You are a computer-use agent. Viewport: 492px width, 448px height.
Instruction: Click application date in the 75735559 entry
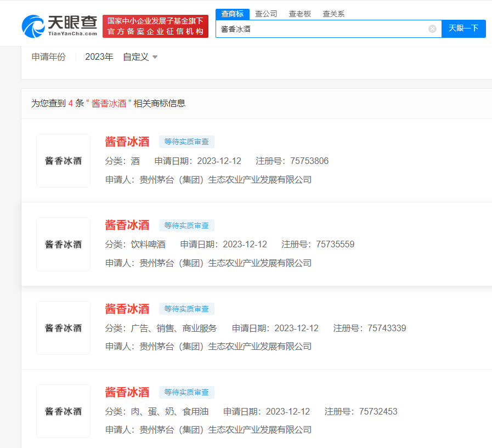(x=245, y=245)
